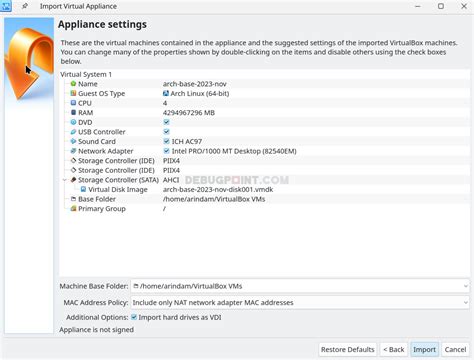Toggle the Sound Card ICH AC97 checkbox
Screen dimensions: 474x360
click(166, 141)
